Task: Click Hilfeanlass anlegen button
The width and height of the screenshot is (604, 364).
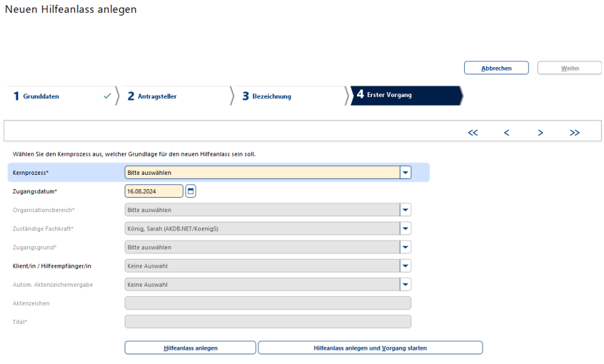Action: click(x=190, y=348)
